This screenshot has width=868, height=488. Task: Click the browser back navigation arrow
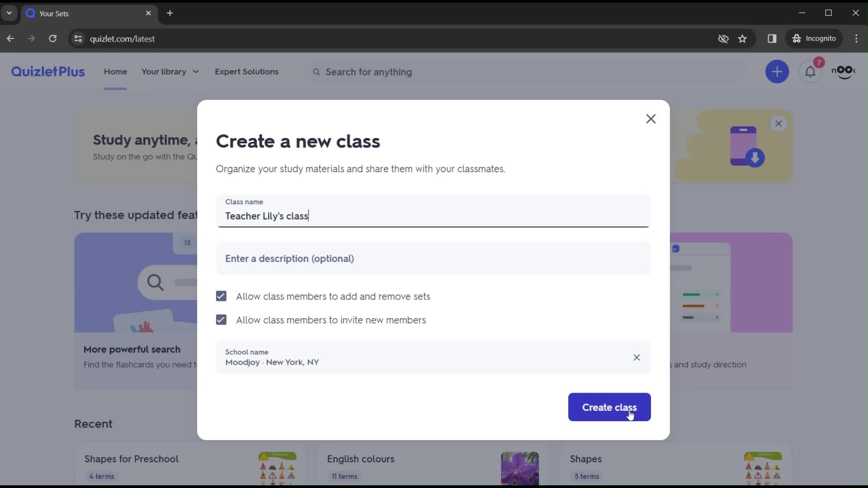coord(10,39)
